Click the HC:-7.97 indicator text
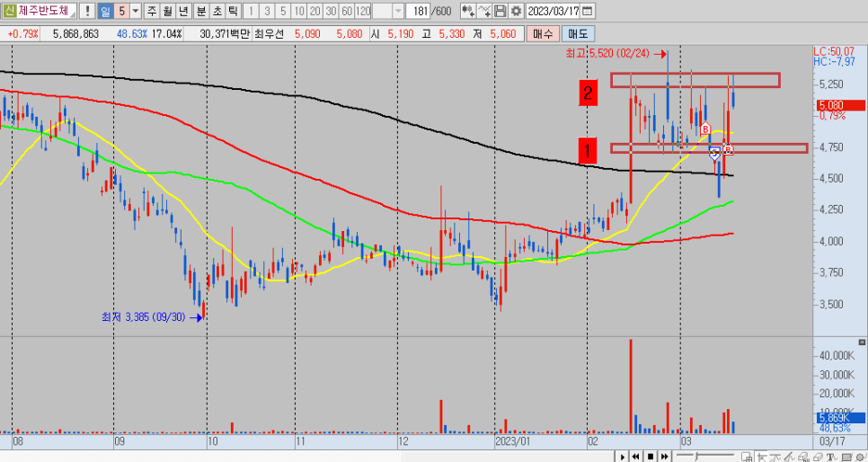The width and height of the screenshot is (868, 462). coord(834,61)
